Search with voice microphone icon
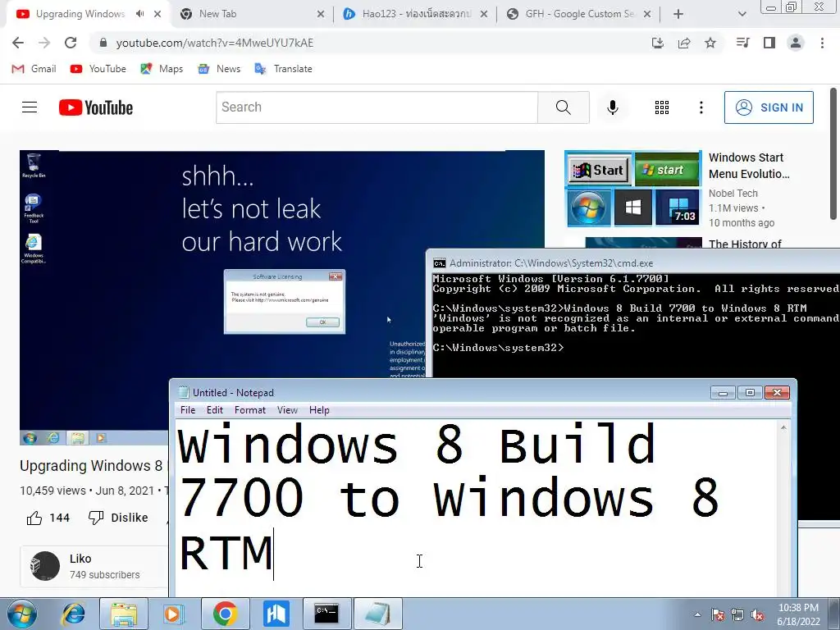This screenshot has height=630, width=840. (612, 107)
